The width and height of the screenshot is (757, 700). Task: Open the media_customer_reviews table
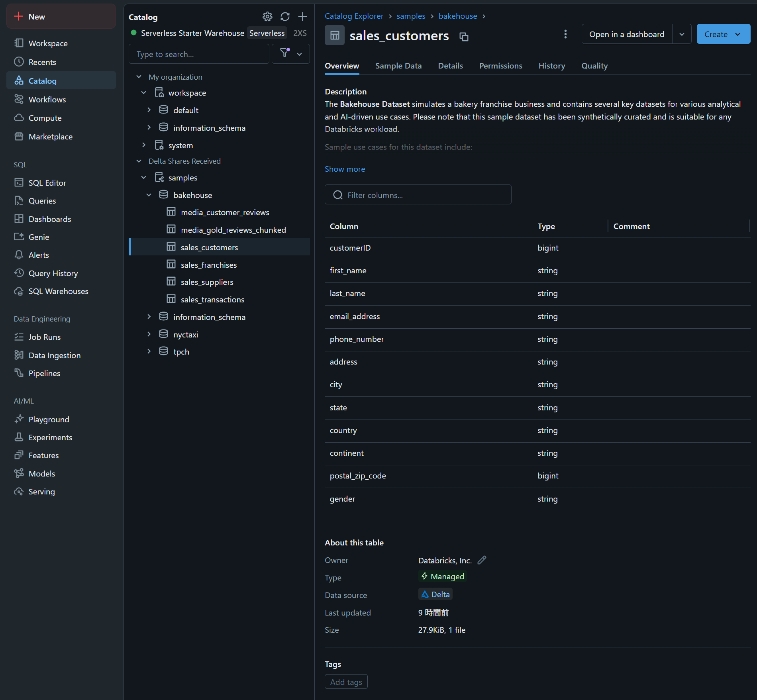click(x=220, y=212)
